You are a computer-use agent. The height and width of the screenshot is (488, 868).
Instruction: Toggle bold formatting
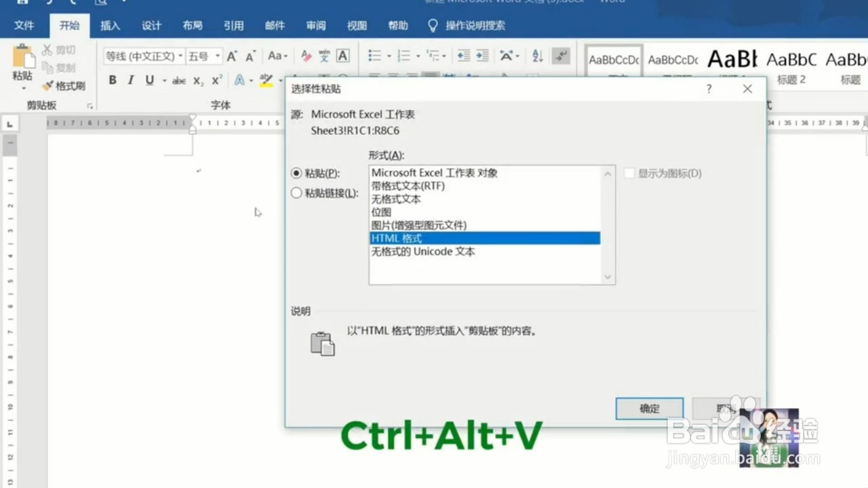[x=113, y=80]
